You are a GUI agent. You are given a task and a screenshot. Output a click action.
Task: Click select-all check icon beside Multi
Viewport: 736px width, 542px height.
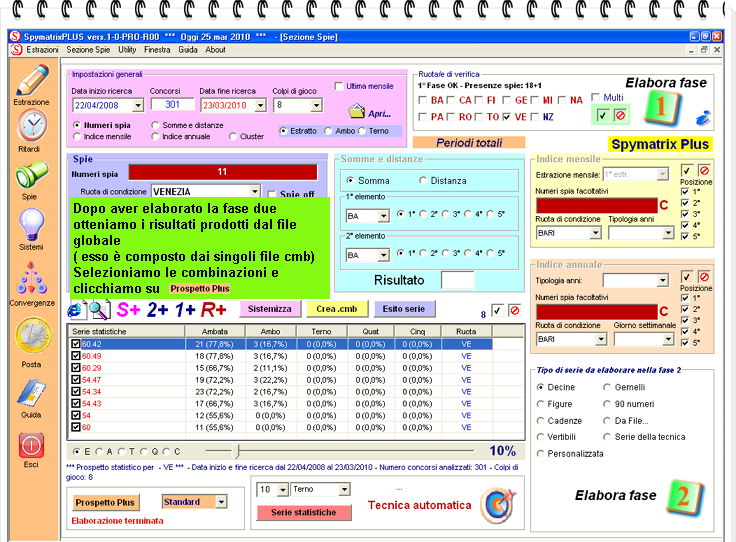click(x=602, y=115)
